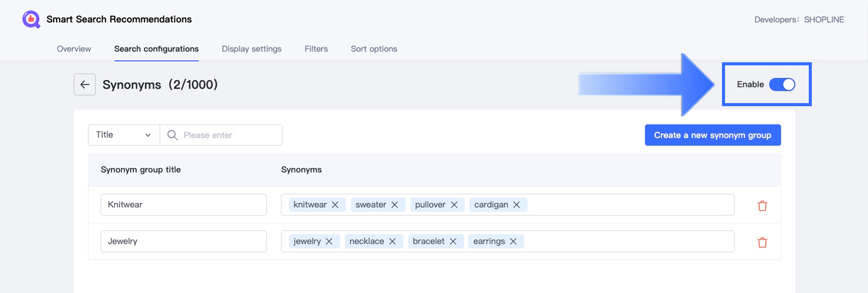Switch to the Overview tab
The height and width of the screenshot is (293, 868).
(74, 49)
